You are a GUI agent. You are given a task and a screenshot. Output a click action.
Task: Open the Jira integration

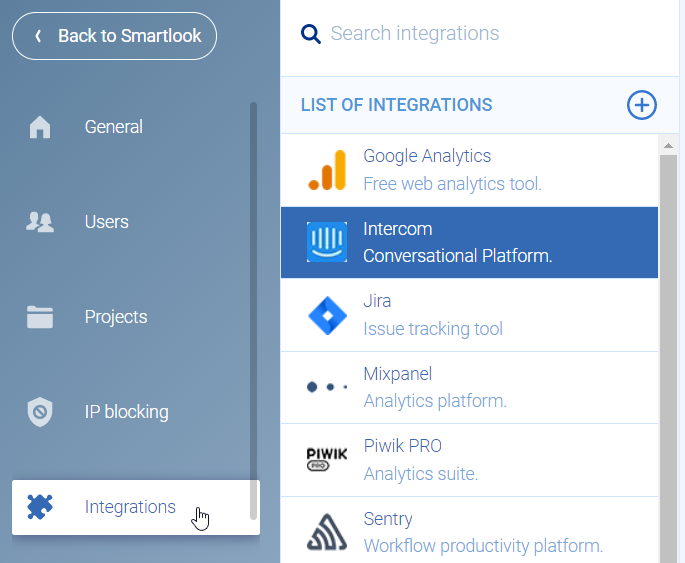pyautogui.click(x=469, y=314)
